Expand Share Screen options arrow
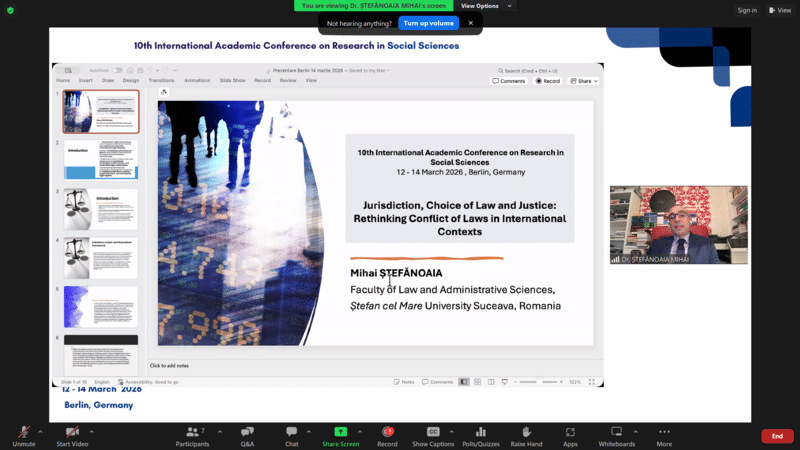 click(x=360, y=432)
